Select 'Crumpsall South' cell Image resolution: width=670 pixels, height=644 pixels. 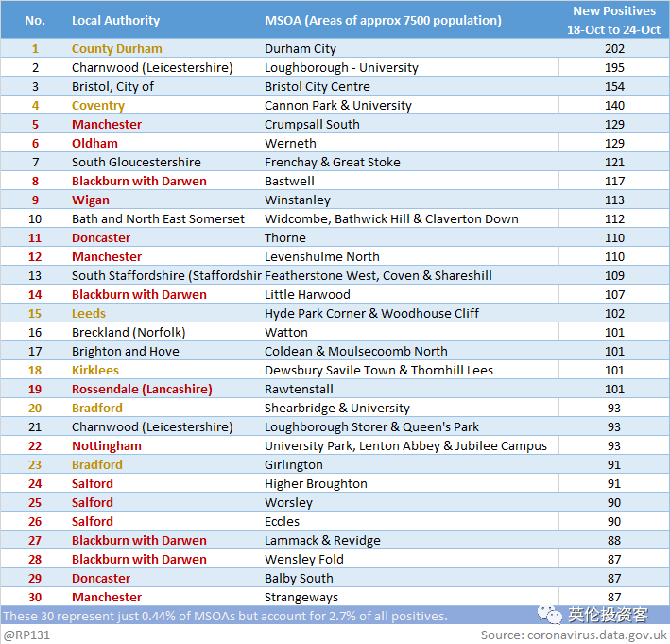(x=312, y=125)
